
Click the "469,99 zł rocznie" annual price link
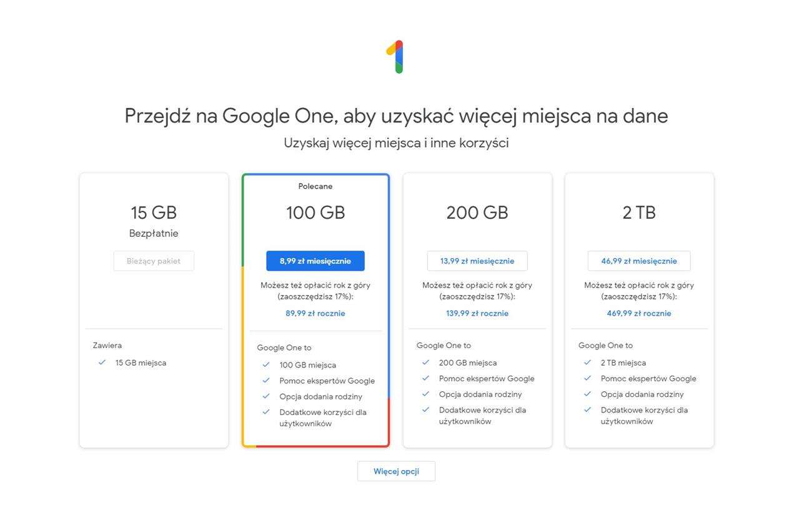point(639,313)
